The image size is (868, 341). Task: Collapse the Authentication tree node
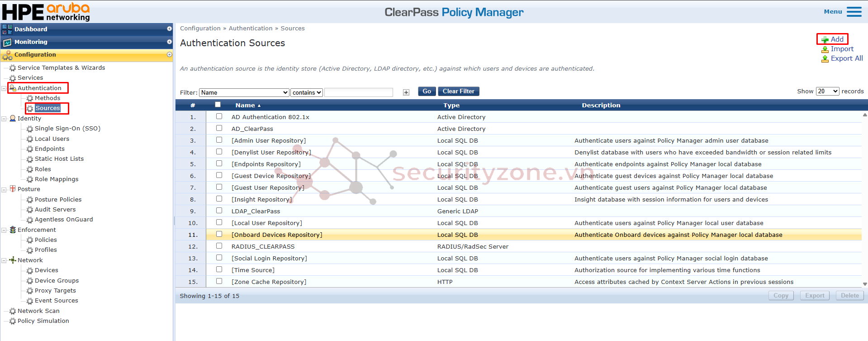(4, 88)
